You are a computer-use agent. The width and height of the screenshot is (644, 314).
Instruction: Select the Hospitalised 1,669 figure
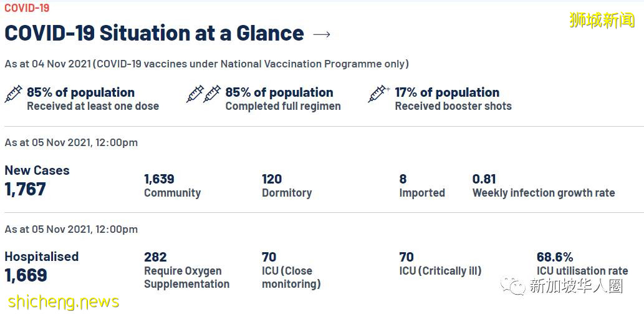pyautogui.click(x=26, y=275)
